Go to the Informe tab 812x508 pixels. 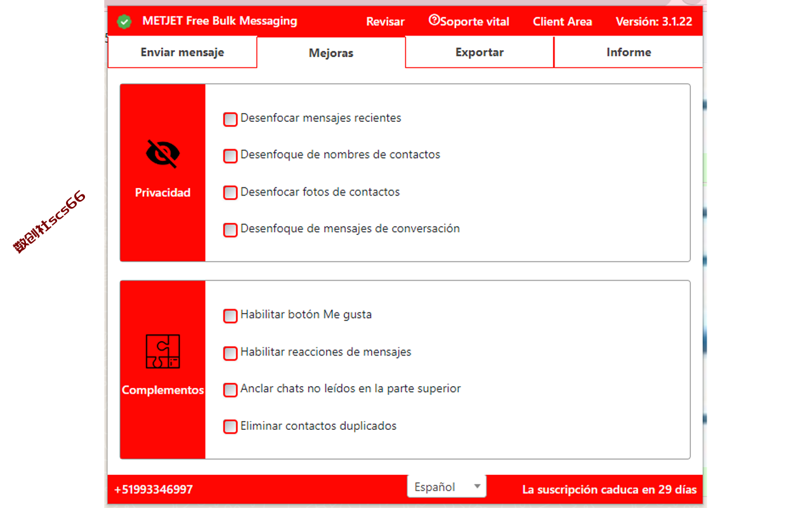[629, 52]
